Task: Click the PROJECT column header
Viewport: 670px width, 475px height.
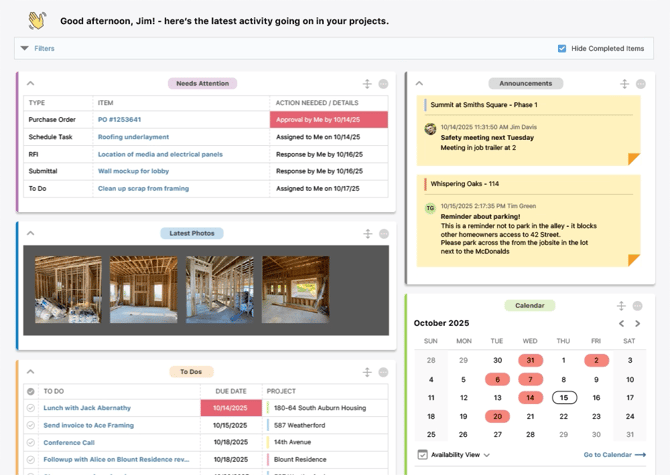Action: [281, 391]
